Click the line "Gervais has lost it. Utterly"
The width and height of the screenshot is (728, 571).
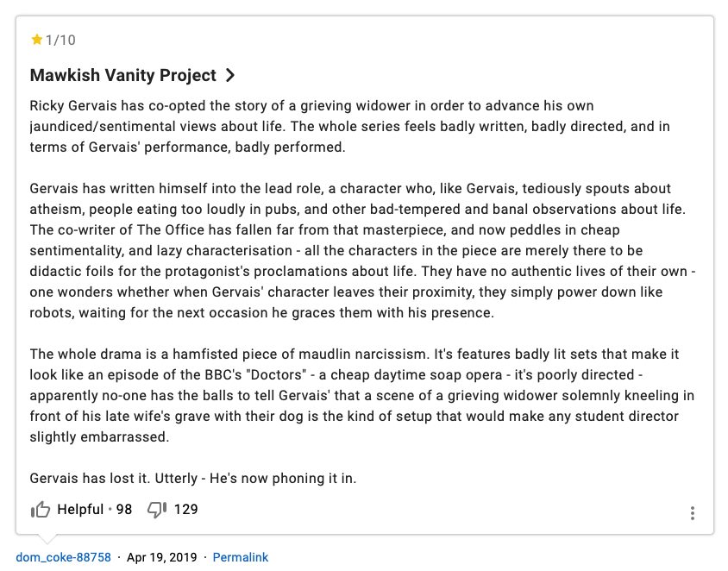click(192, 478)
